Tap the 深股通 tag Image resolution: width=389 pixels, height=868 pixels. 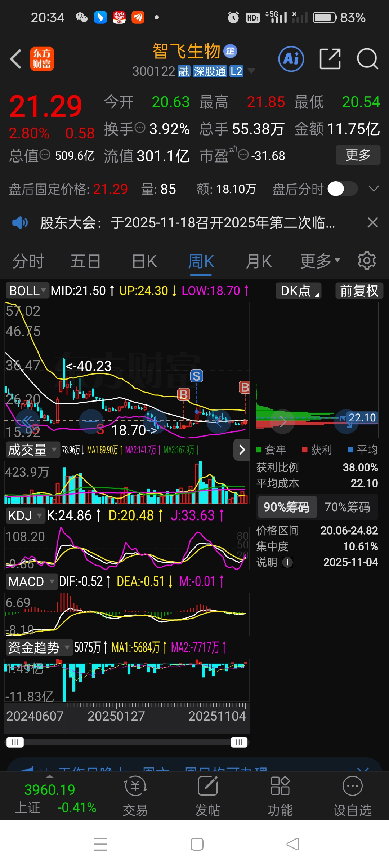210,71
